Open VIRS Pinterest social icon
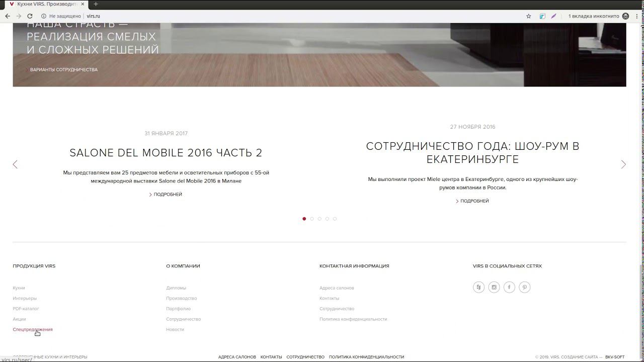Screen dimensions: 644x362 point(525,287)
